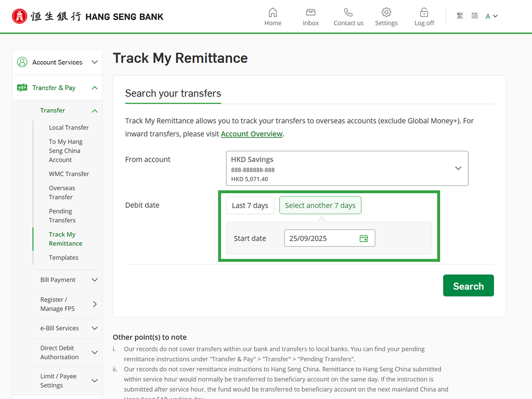Open the calendar date picker icon
The image size is (532, 399).
click(x=364, y=238)
